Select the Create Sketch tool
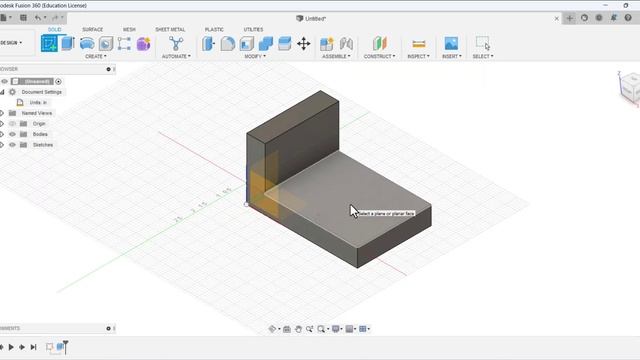This screenshot has height=360, width=640. pyautogui.click(x=49, y=43)
